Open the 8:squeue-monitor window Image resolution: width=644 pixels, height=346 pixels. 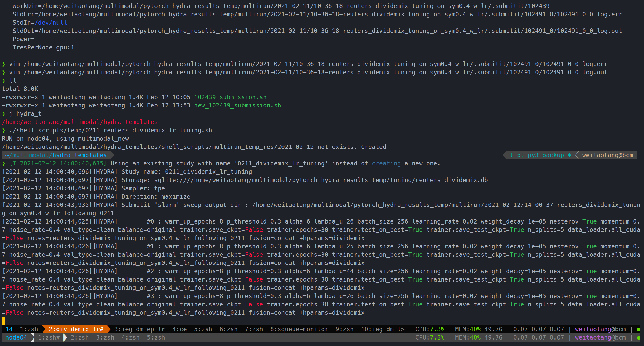[x=299, y=329]
